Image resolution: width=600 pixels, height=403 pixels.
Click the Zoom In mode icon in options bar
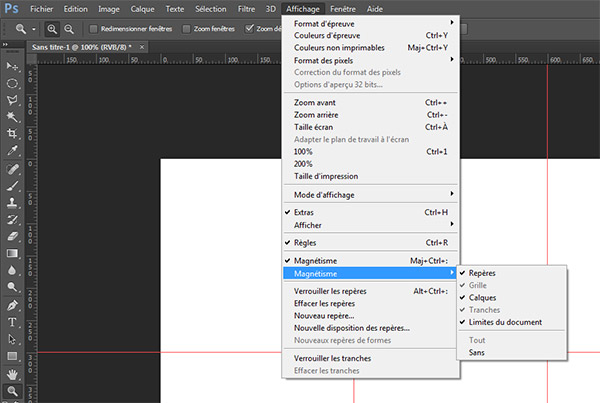(x=52, y=29)
